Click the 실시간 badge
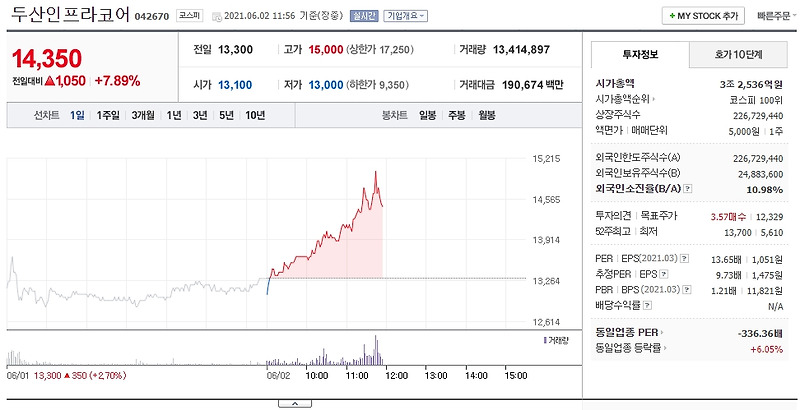Image resolution: width=800 pixels, height=410 pixels. [364, 16]
